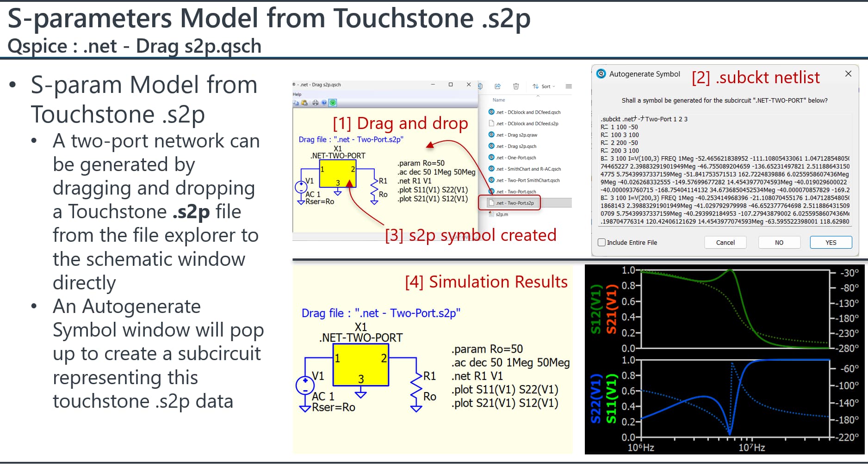The width and height of the screenshot is (868, 466).
Task: Click the Copy icon in Qspice toolbar
Action: [296, 103]
